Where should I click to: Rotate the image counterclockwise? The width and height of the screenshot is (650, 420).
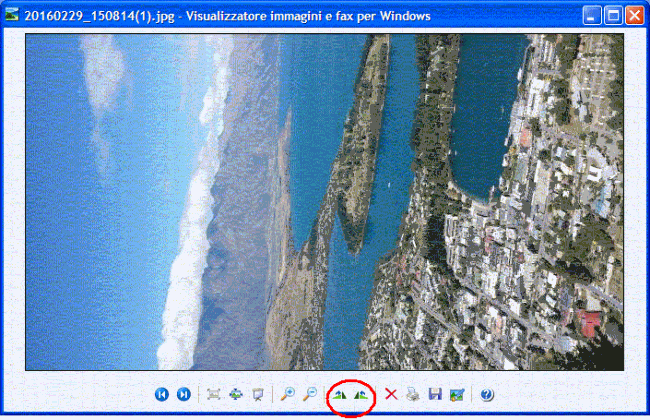[x=361, y=395]
